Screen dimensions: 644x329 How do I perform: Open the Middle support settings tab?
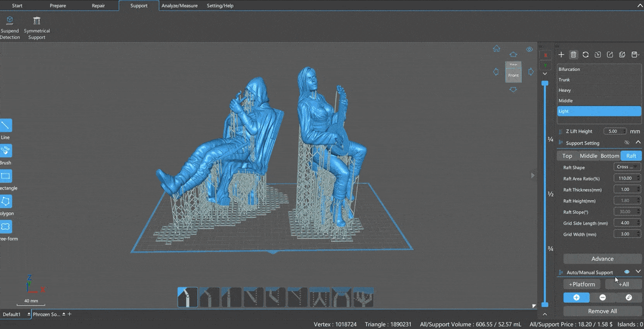(588, 156)
